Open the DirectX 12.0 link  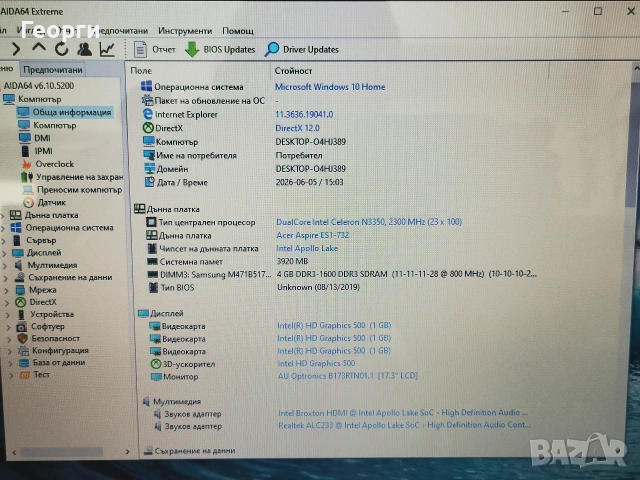[x=297, y=128]
